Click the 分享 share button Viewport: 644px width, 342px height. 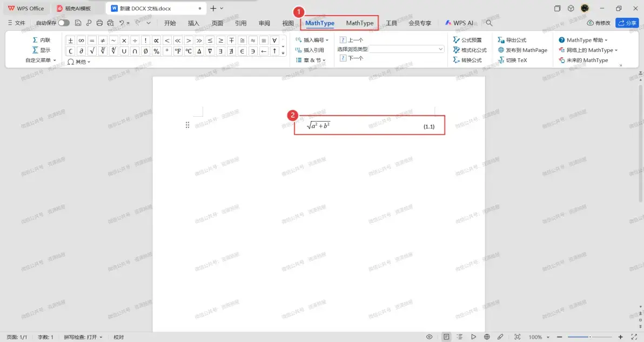627,23
